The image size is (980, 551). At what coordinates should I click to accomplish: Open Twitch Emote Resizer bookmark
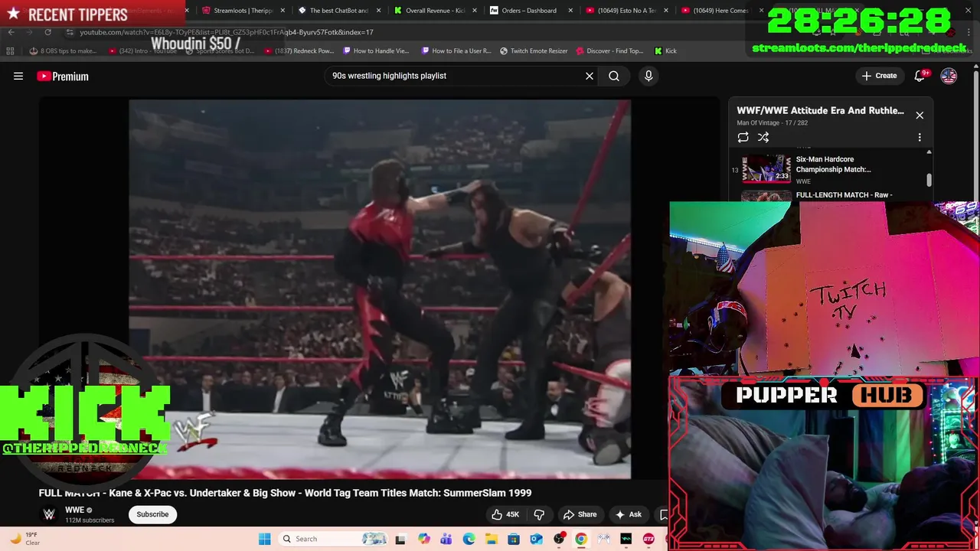click(x=534, y=51)
